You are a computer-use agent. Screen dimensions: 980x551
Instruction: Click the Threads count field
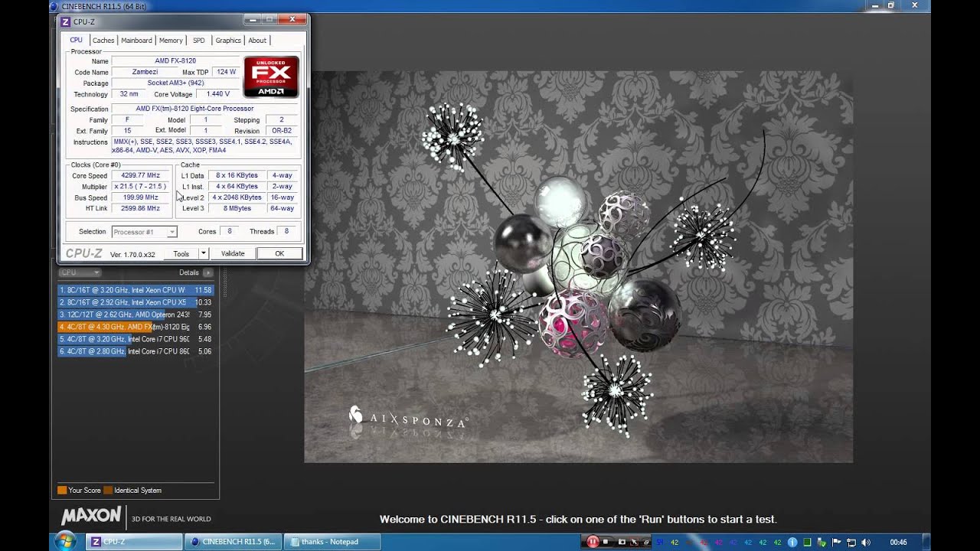pyautogui.click(x=286, y=231)
